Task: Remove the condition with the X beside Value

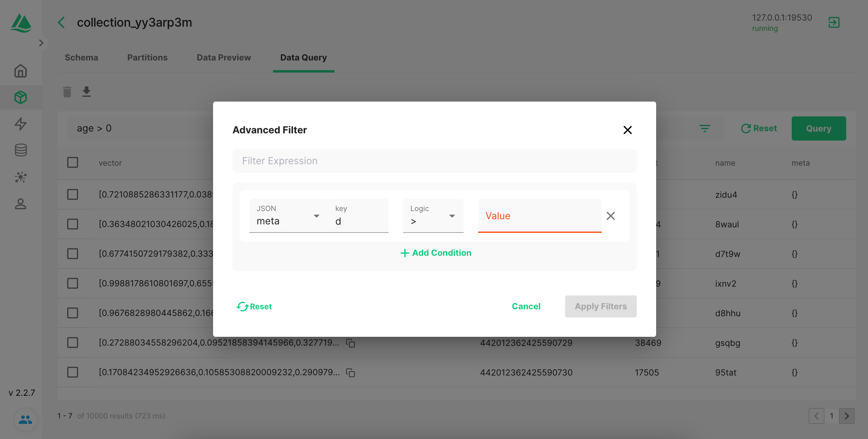Action: (x=610, y=216)
